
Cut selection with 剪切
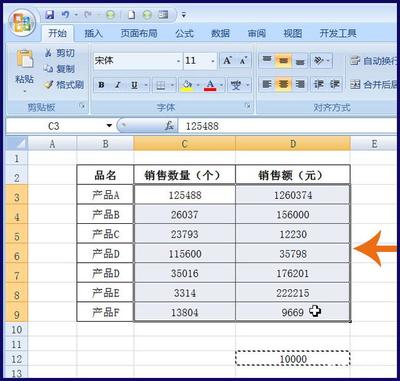(x=60, y=53)
